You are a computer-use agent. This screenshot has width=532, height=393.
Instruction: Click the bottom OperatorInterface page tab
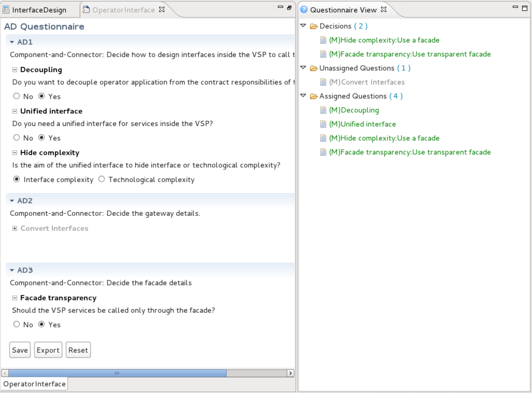pyautogui.click(x=34, y=384)
